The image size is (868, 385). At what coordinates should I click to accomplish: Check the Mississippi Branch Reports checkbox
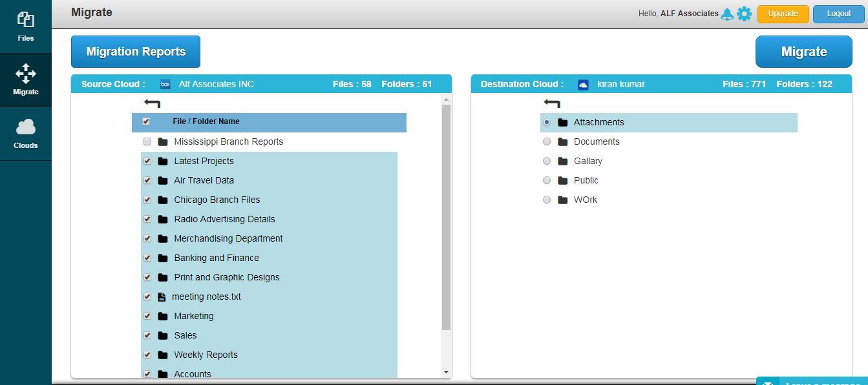(147, 141)
